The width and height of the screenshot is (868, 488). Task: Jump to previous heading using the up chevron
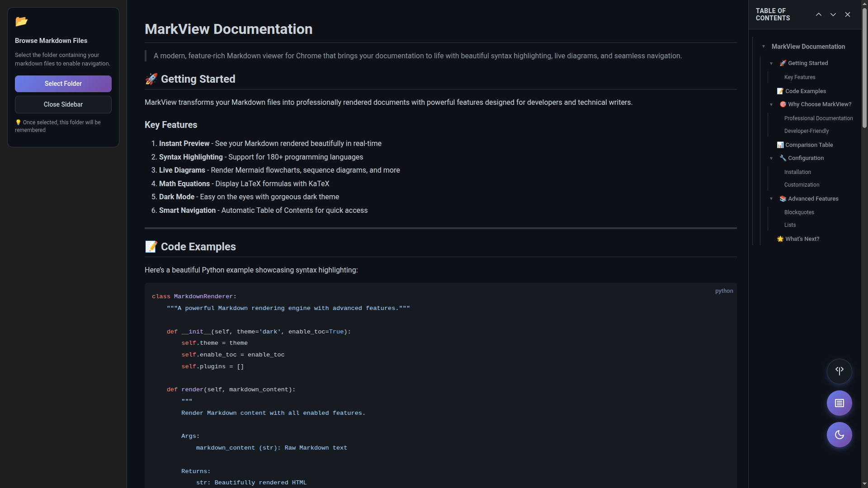[818, 14]
